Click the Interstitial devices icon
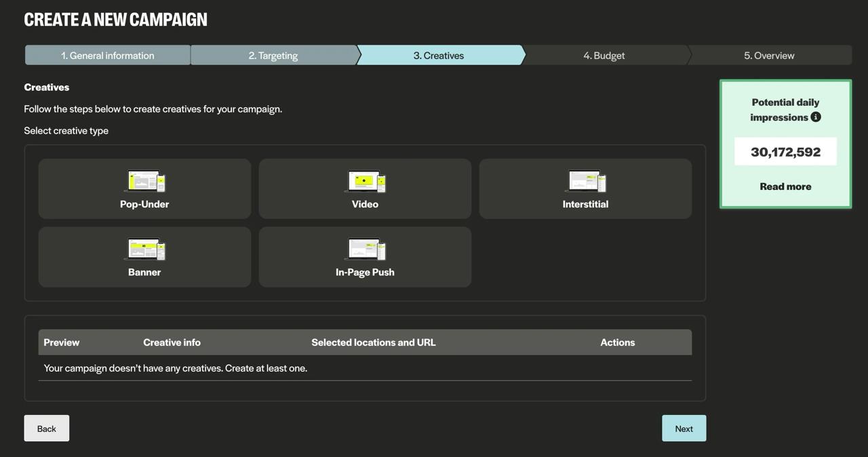This screenshot has width=868, height=457. coord(585,181)
